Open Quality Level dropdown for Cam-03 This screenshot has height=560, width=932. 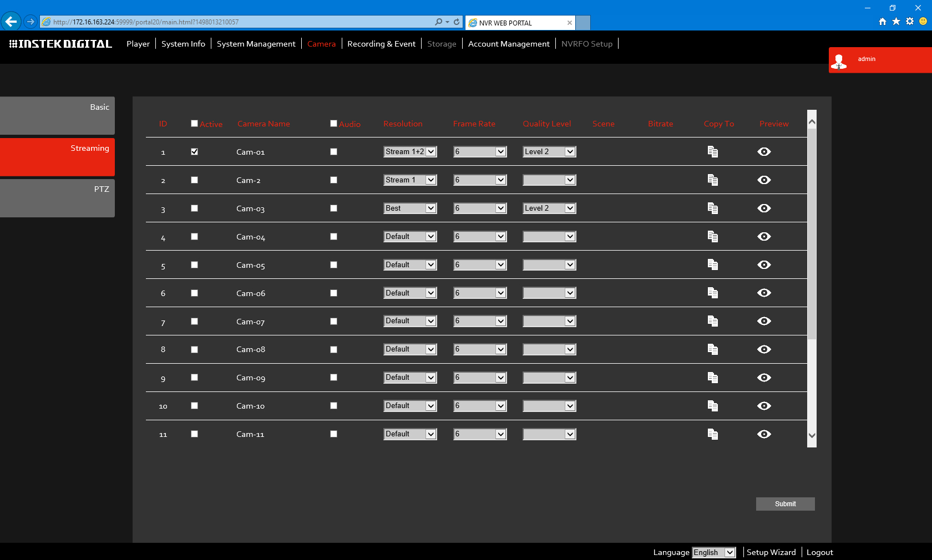549,208
